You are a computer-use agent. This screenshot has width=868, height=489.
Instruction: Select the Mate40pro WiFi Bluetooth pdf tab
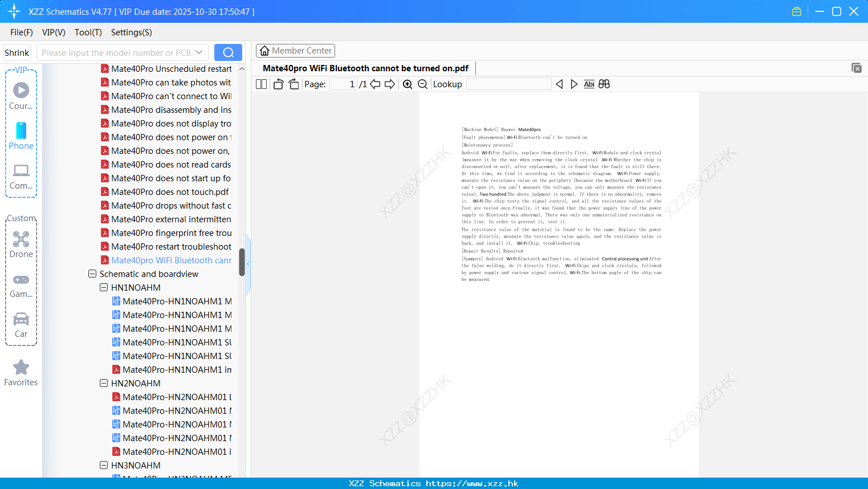coord(365,68)
